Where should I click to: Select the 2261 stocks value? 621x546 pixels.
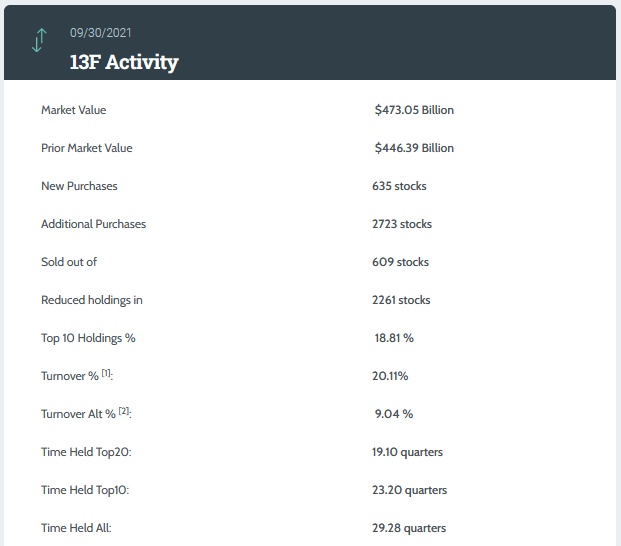(x=401, y=300)
